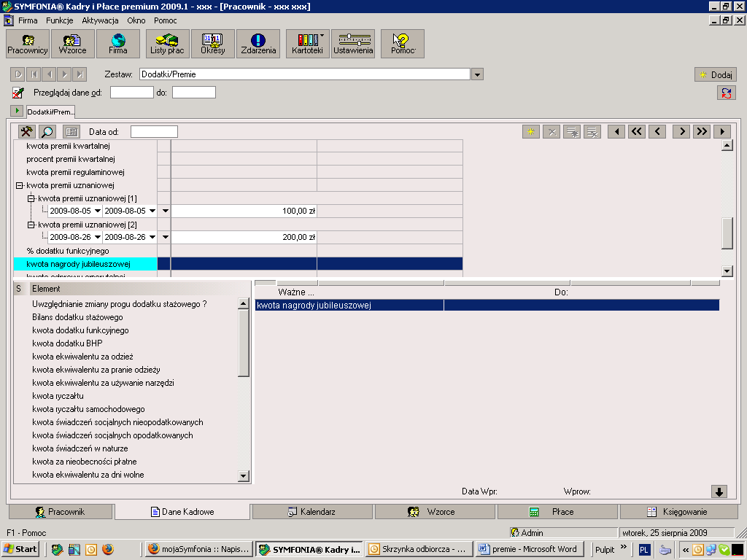Click the edit-mode pencil icon beside Przeglądaj dane
This screenshot has width=747, height=560.
(18, 93)
